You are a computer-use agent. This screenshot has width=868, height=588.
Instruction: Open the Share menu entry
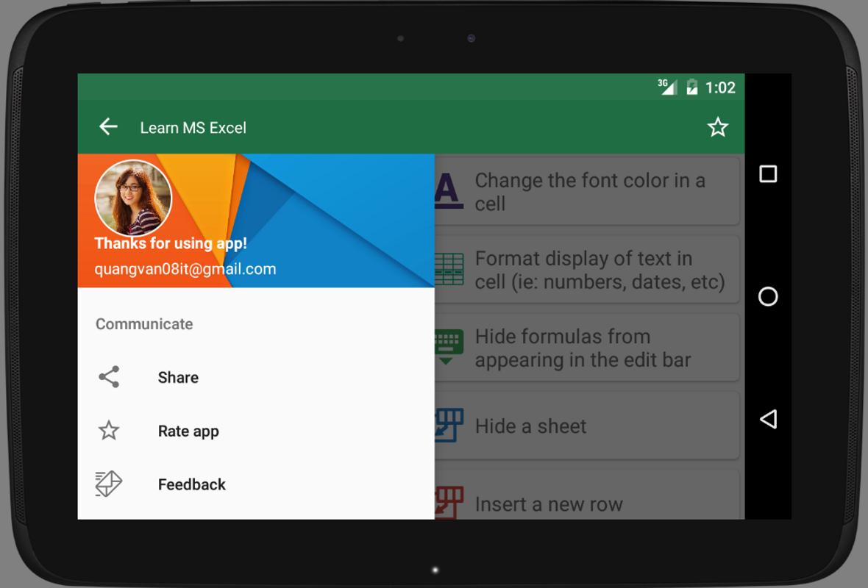point(256,377)
